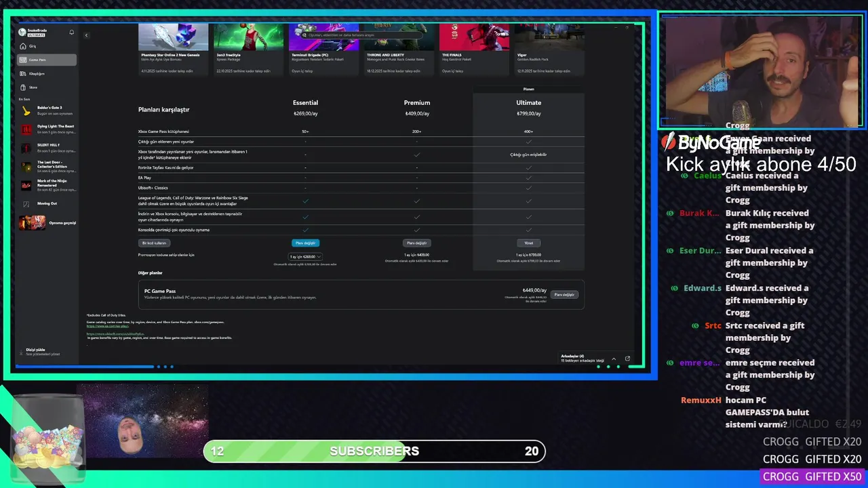
Task: Click CROGG GIFTED X50 alert banner
Action: coord(811,476)
